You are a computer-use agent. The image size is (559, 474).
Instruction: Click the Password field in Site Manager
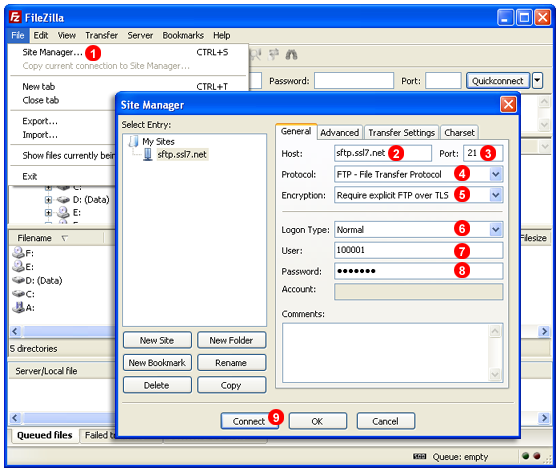click(x=419, y=271)
